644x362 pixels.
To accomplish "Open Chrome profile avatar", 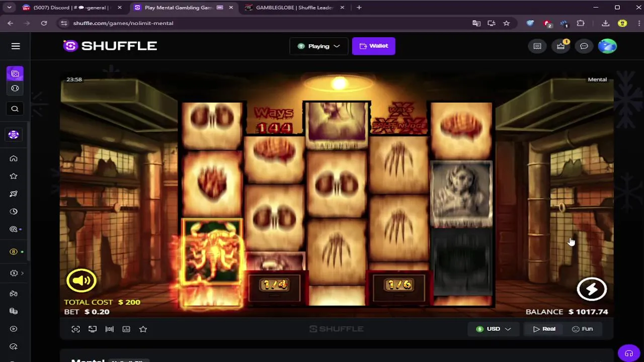I will [622, 23].
